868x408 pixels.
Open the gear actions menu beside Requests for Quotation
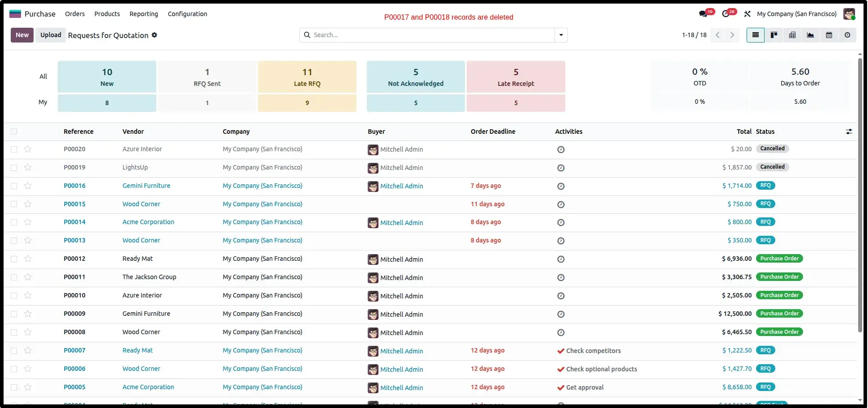[x=154, y=35]
